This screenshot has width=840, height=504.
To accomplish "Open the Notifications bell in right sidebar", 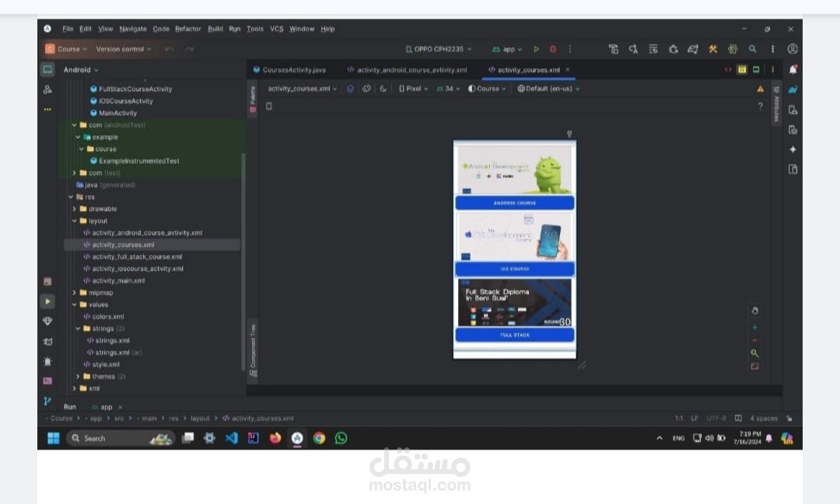I will click(793, 70).
